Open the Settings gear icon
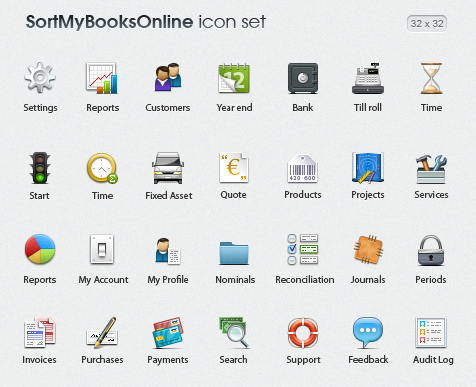Screen dimensions: 476x387 pyautogui.click(x=40, y=78)
